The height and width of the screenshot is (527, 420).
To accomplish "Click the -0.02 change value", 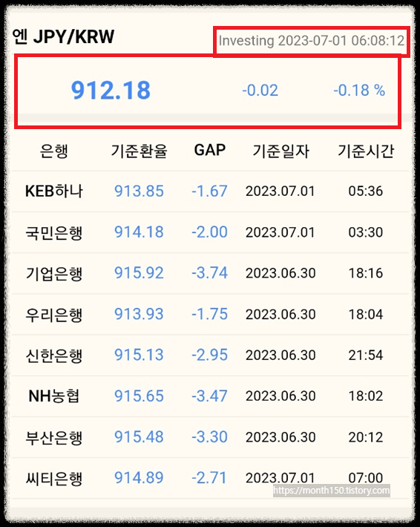I will point(260,91).
